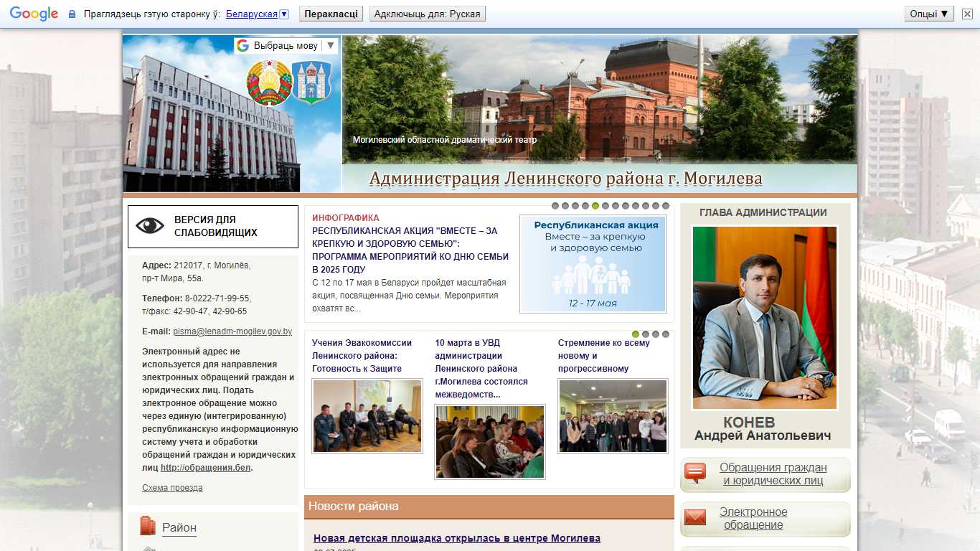Click Адключыць для: Руская button
Viewport: 980px width, 551px height.
pos(428,14)
